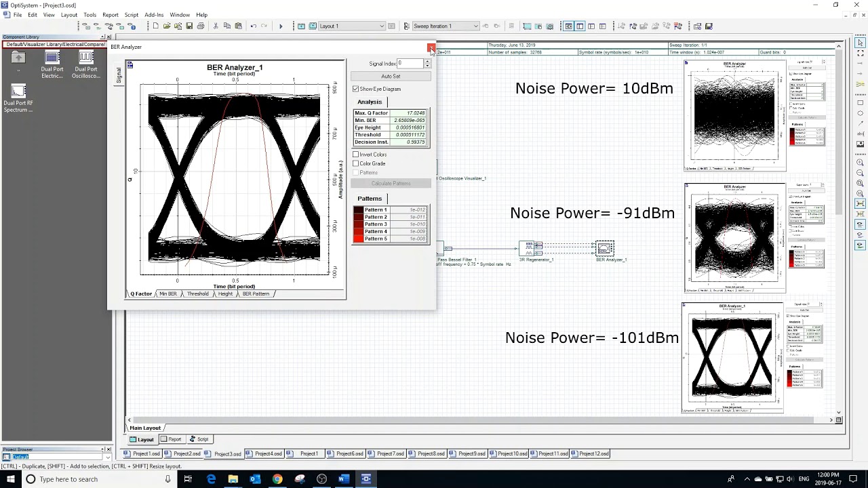This screenshot has width=868, height=488.
Task: Increase Signal Index with up stepper arrow
Action: 427,61
